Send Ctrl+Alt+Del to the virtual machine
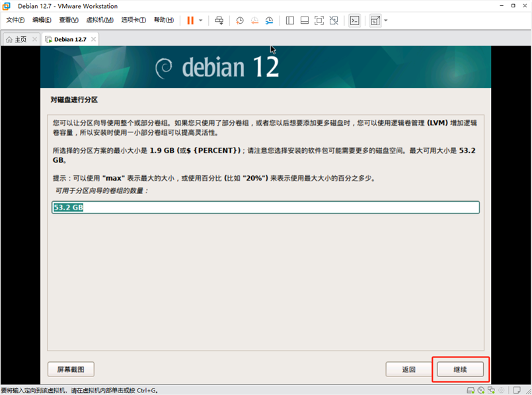The image size is (532, 395). pos(219,21)
